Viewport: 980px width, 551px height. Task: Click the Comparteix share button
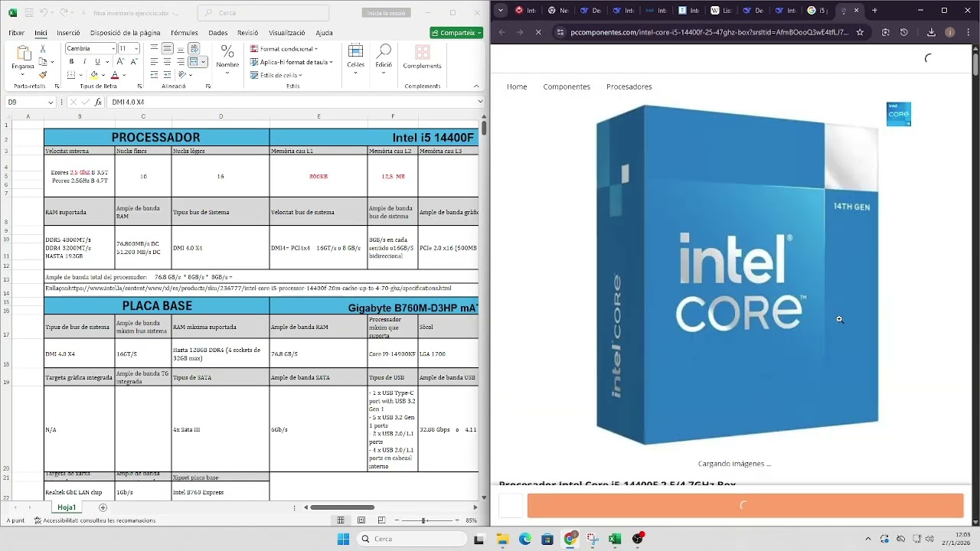coord(456,33)
